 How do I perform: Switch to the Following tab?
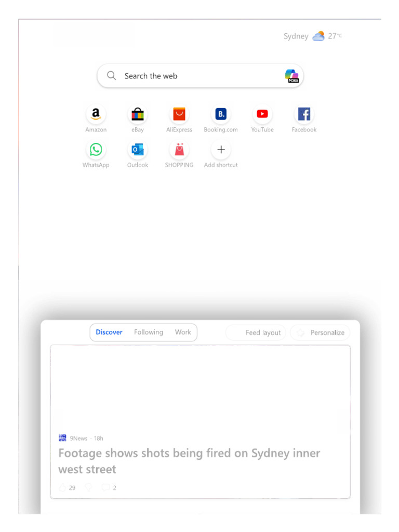[x=148, y=332]
